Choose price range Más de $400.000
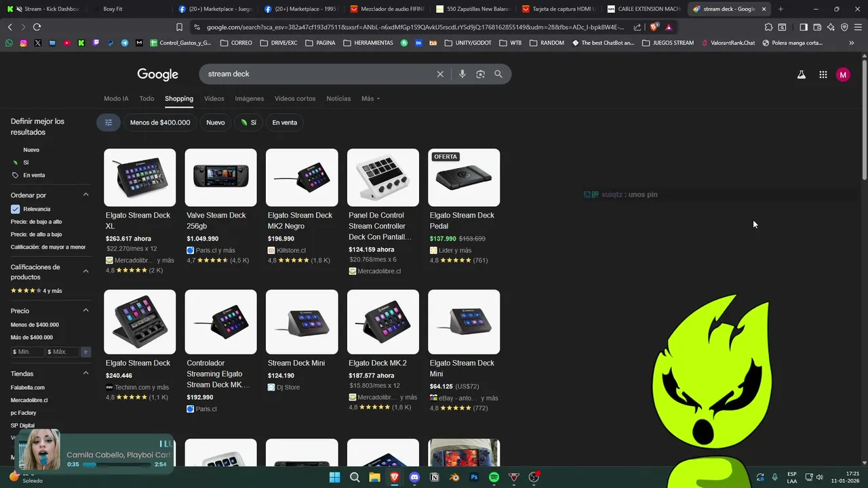Viewport: 868px width, 488px height. pyautogui.click(x=32, y=338)
